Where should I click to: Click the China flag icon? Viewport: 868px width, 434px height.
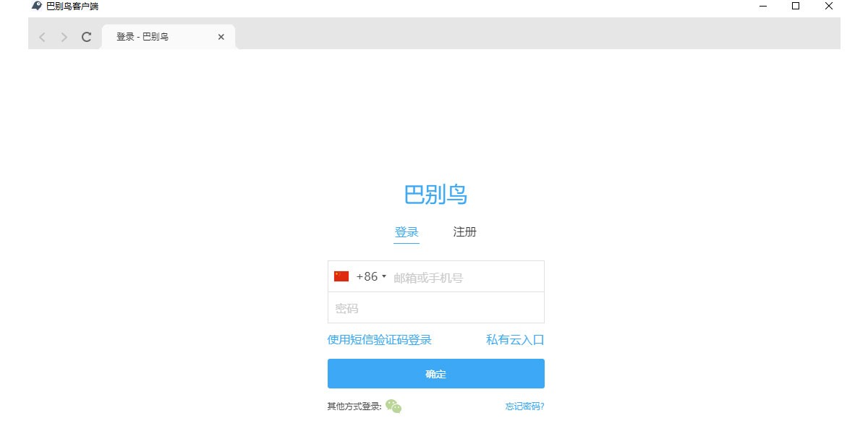pos(341,276)
